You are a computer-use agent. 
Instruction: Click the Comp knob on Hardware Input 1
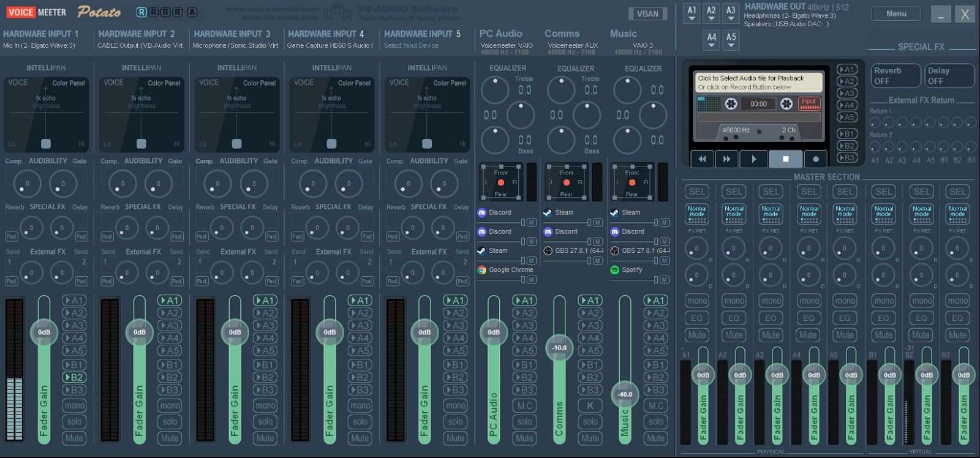pyautogui.click(x=27, y=184)
